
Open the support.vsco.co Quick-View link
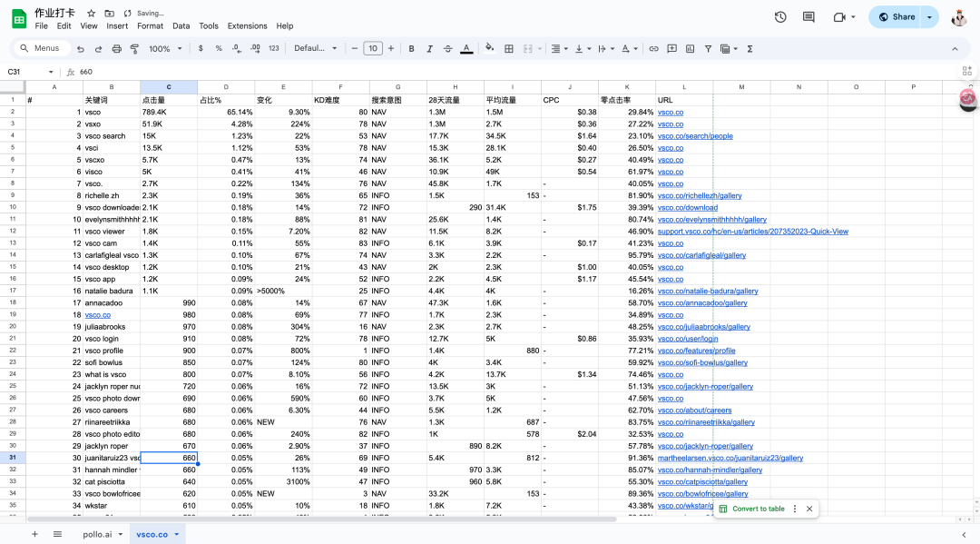pyautogui.click(x=752, y=232)
